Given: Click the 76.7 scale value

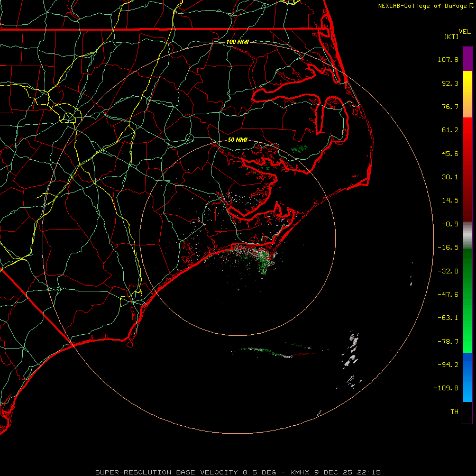Looking at the screenshot, I should (450, 106).
